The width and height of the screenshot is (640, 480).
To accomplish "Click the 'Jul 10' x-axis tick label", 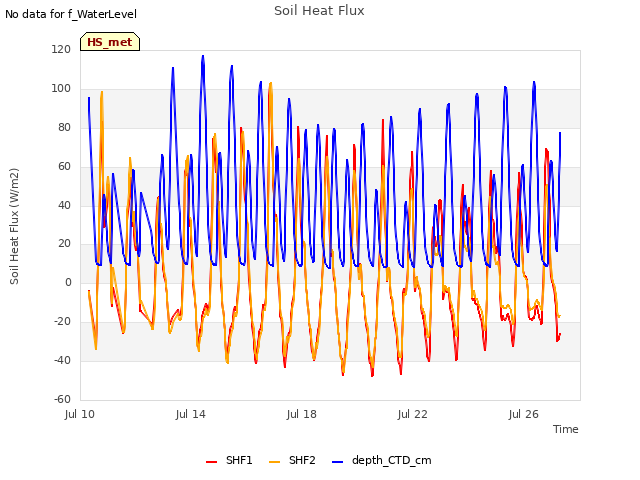I will tap(80, 415).
